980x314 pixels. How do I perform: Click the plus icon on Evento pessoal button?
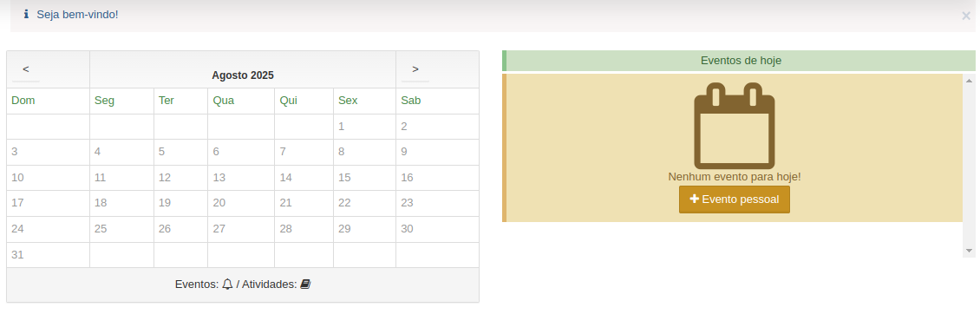click(694, 199)
